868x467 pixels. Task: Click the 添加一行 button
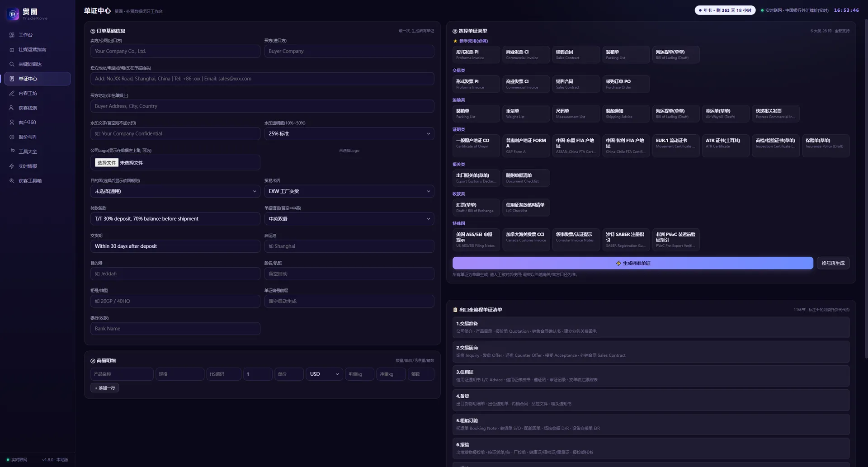click(104, 388)
